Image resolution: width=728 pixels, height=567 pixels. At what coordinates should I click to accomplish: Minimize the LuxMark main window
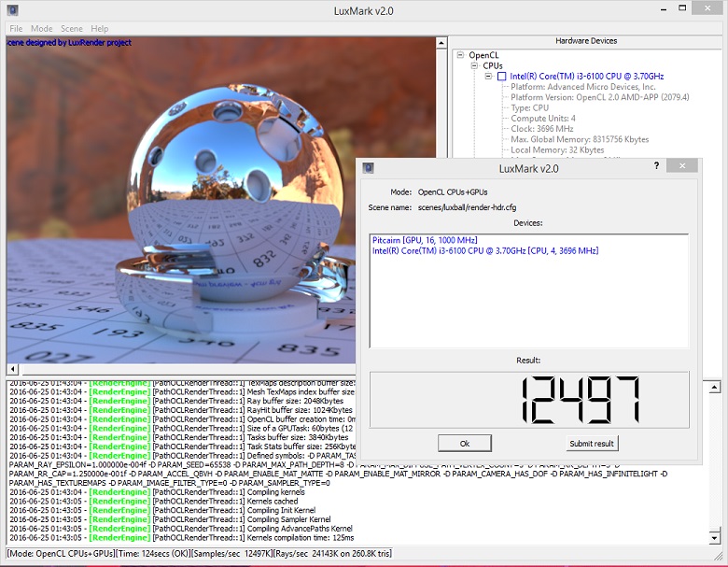coord(664,8)
